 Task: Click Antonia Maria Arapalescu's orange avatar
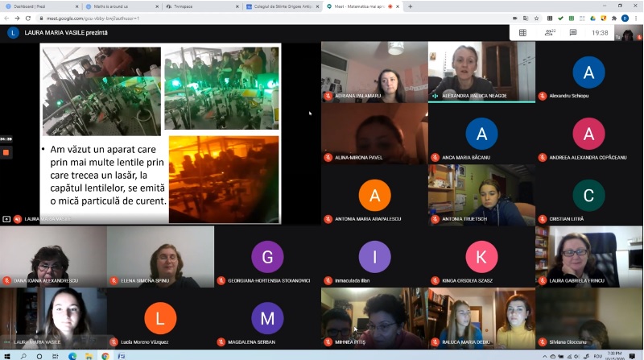tap(374, 195)
